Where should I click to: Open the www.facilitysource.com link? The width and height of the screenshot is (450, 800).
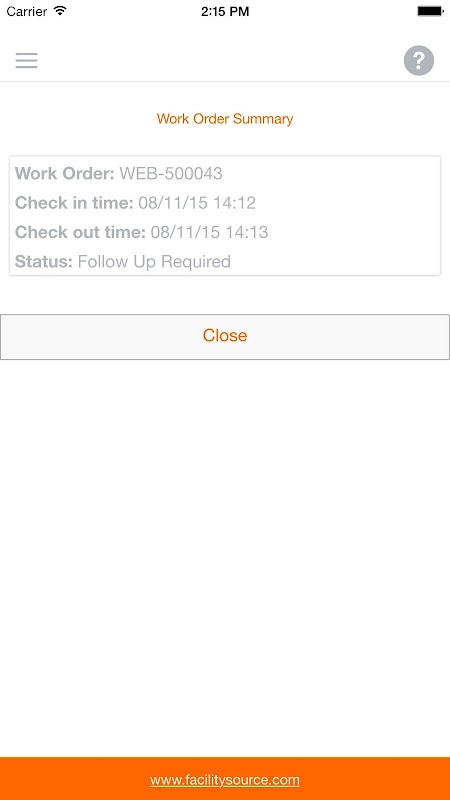225,780
